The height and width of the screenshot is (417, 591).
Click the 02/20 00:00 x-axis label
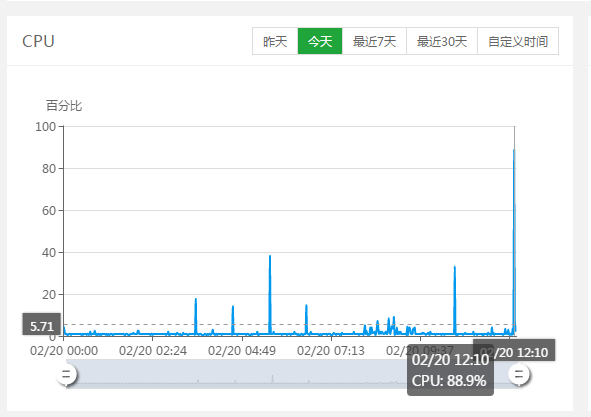(64, 351)
